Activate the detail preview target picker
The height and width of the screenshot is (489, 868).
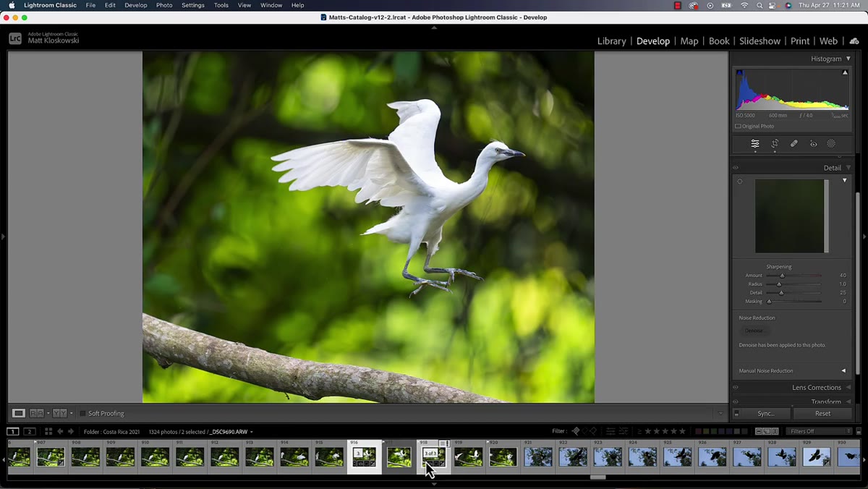point(740,182)
